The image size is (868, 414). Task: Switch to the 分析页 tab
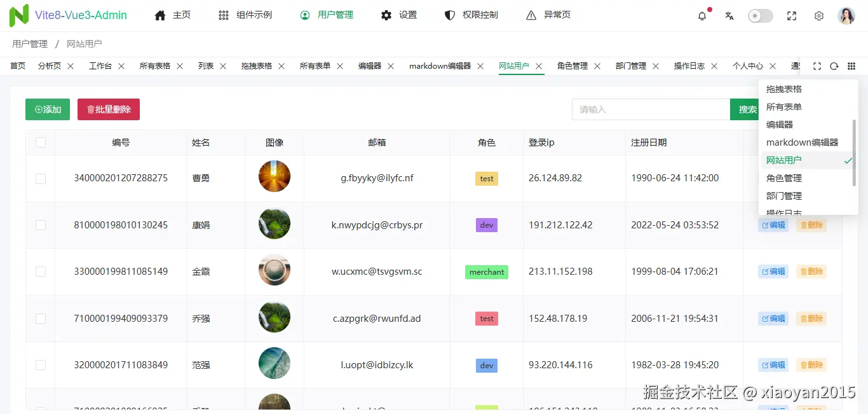50,66
